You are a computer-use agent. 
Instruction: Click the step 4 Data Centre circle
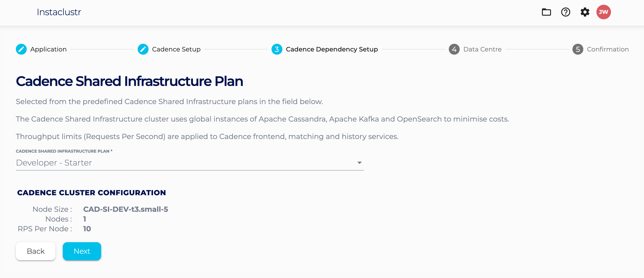click(454, 49)
